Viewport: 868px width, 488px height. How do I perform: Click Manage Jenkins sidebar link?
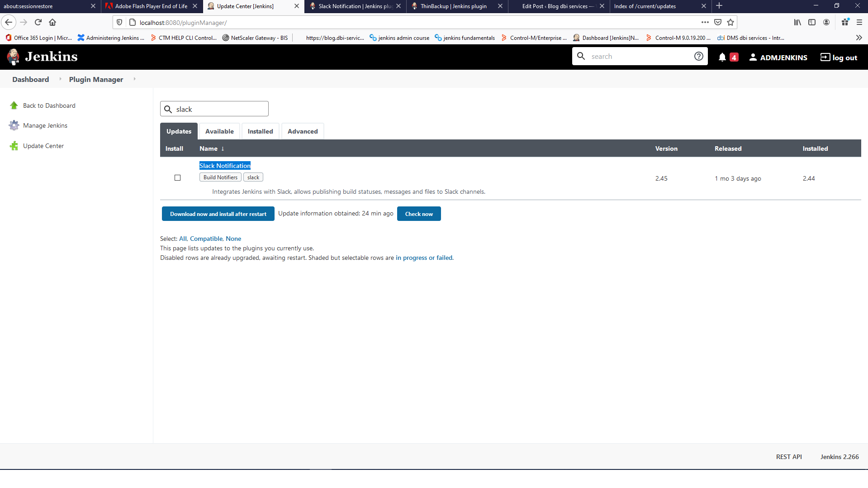45,125
